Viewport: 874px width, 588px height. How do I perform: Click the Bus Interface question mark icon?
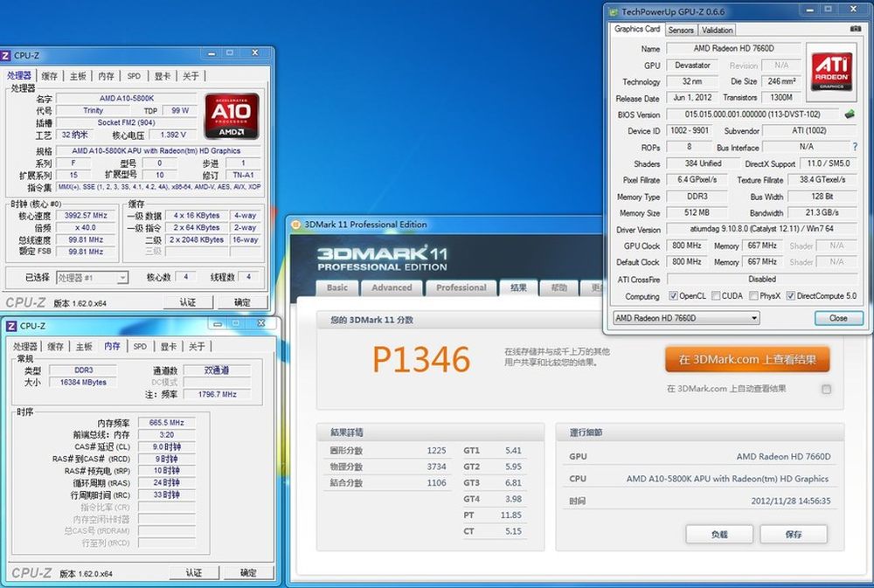point(854,148)
